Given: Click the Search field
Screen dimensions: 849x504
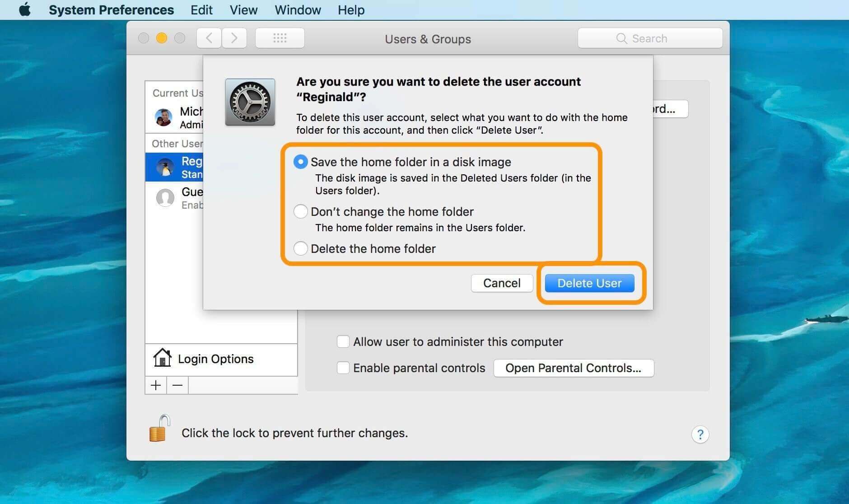Looking at the screenshot, I should coord(650,38).
